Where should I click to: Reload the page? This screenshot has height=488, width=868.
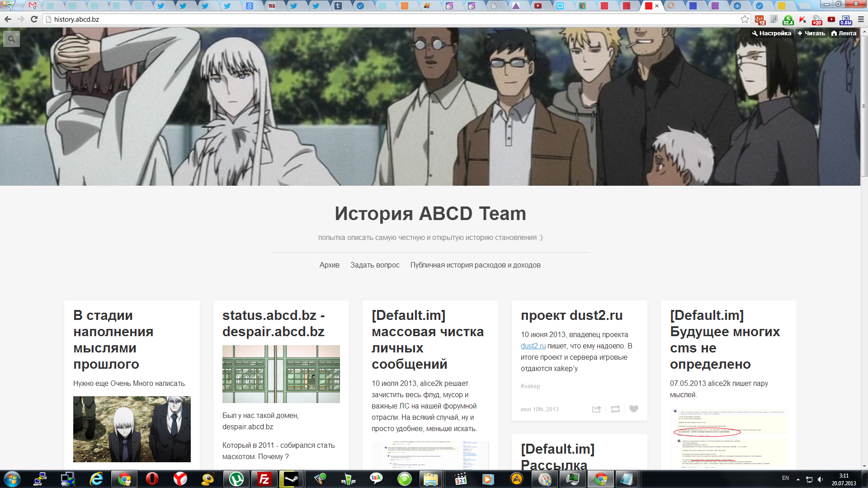[x=34, y=19]
